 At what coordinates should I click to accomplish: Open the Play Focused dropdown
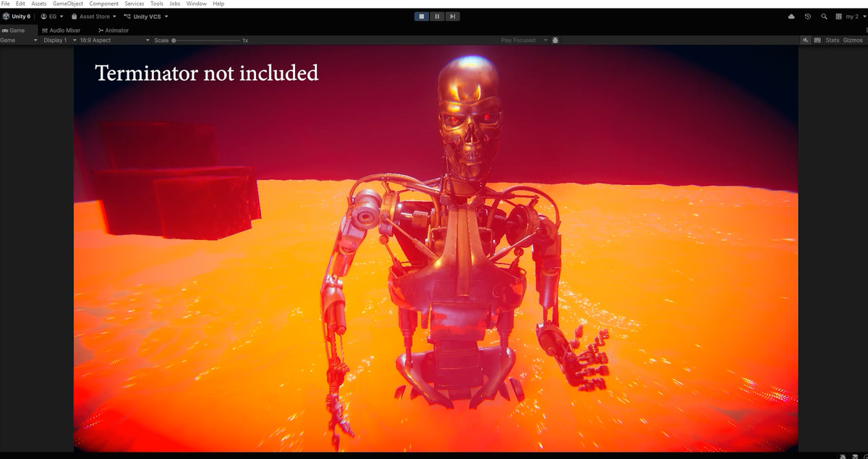coord(524,40)
